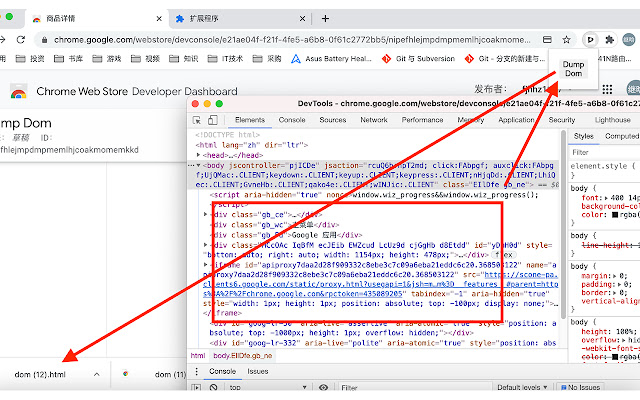Select the Computed pane tab
Viewport: 640px width, 400px height.
[622, 136]
